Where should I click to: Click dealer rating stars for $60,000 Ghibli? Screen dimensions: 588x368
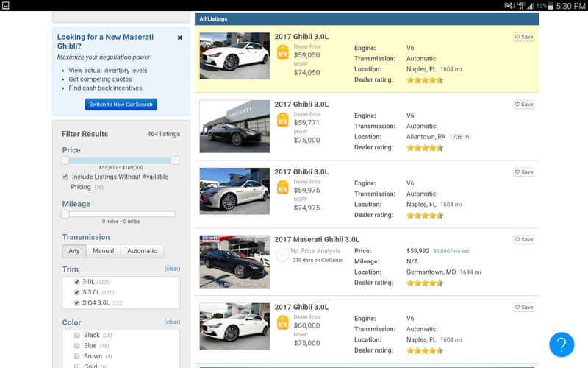tap(425, 350)
